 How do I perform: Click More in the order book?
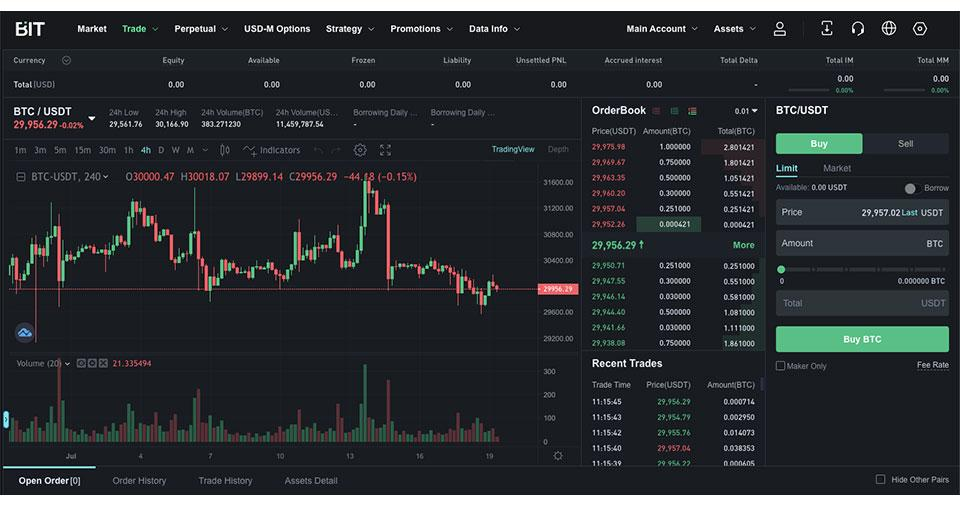pos(743,245)
